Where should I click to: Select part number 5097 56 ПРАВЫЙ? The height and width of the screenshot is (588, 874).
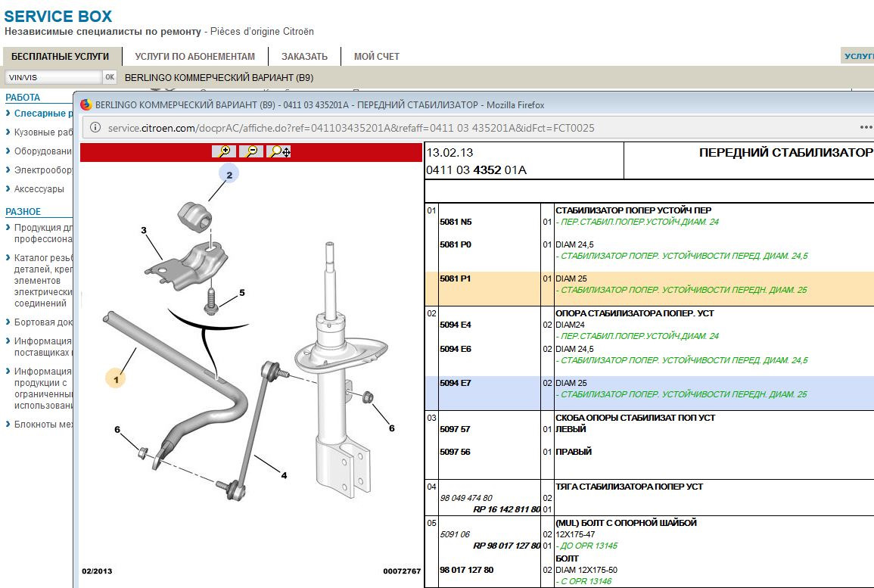coord(455,452)
